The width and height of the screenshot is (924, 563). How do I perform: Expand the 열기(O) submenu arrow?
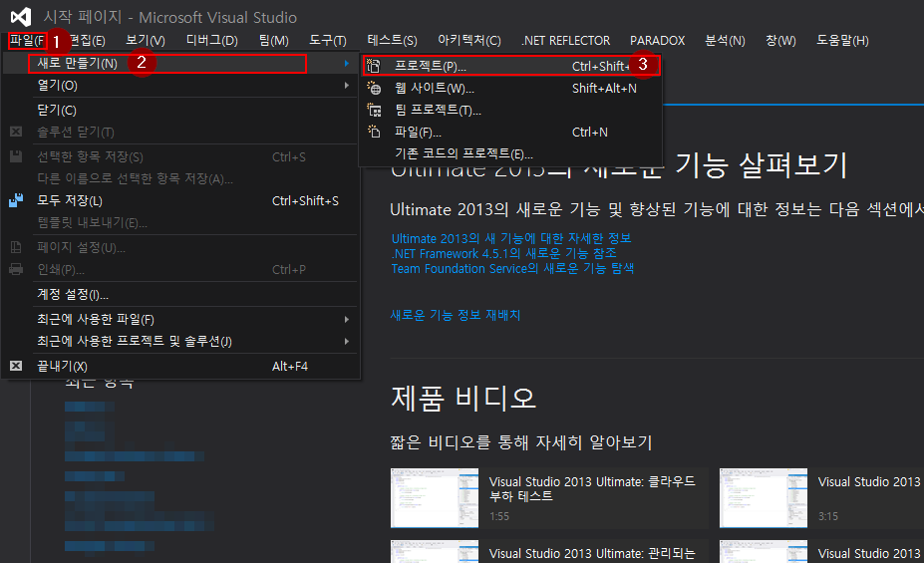347,86
